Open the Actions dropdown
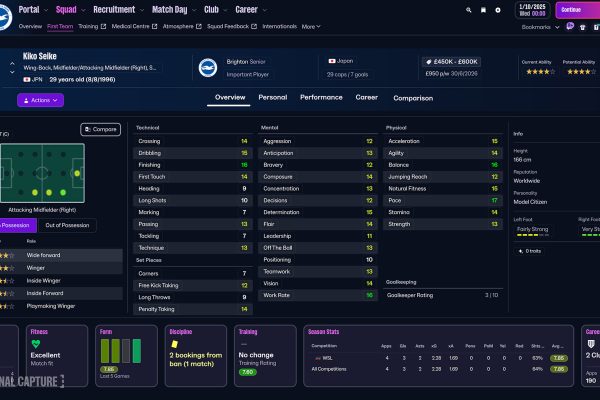Viewport: 600px width, 400px height. [x=40, y=100]
